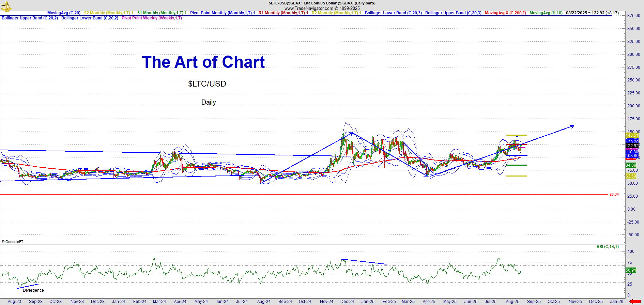
Task: Select Bollinger Upper Band (C,20,3) label
Action: (453, 13)
